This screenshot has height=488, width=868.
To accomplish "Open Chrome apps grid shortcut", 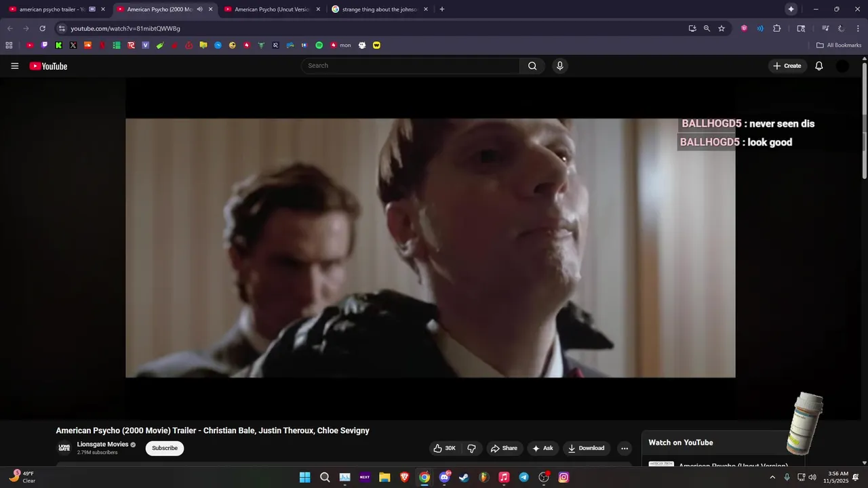I will pos(9,45).
